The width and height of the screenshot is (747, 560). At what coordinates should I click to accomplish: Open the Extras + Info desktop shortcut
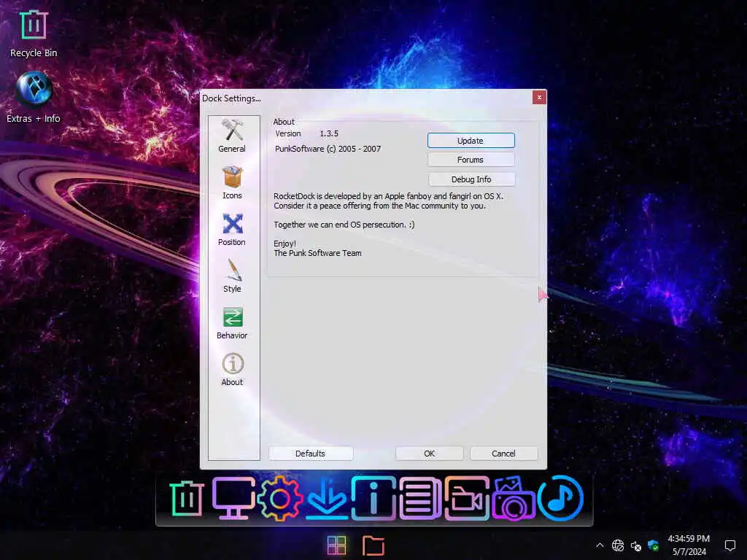(x=34, y=98)
